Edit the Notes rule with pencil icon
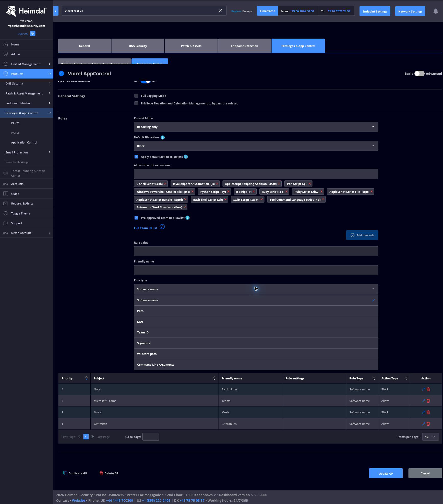The height and width of the screenshot is (504, 443). (423, 389)
